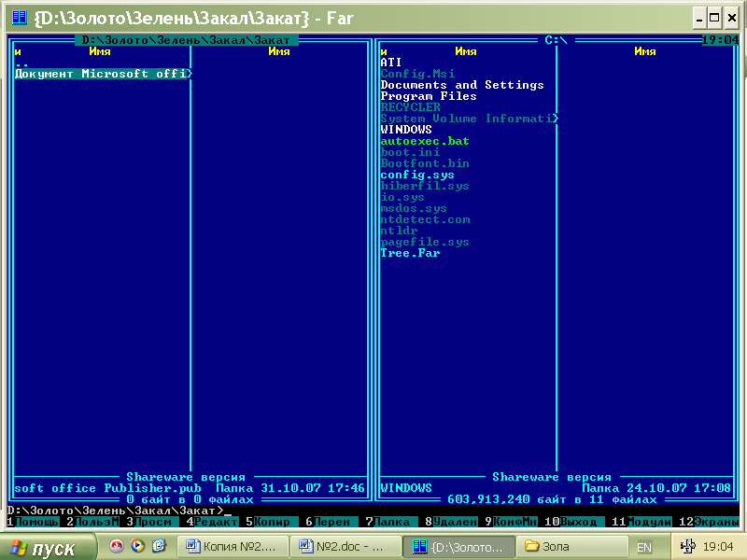The image size is (747, 560).
Task: Select RECYCLER folder in right panel
Action: [410, 107]
